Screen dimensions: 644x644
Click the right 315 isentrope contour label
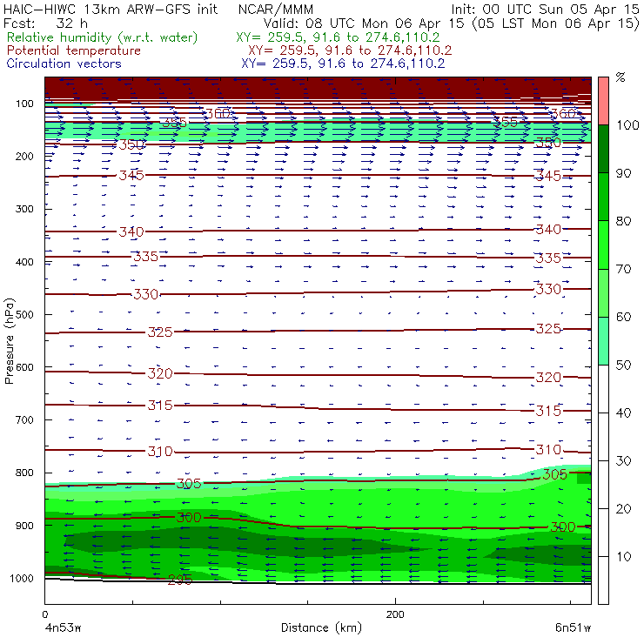coord(548,411)
